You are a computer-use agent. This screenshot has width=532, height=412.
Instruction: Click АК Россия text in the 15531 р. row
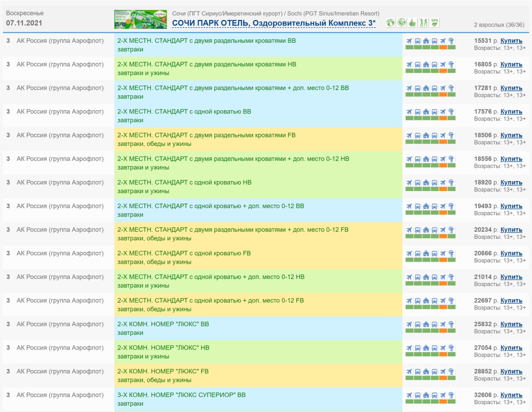[60, 41]
